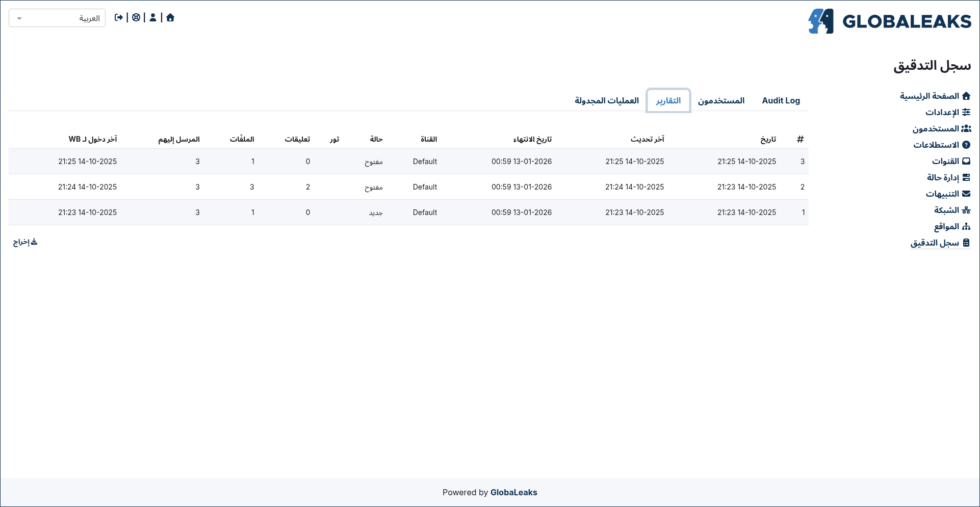Click the سجل التدقيق page heading

pos(932,65)
